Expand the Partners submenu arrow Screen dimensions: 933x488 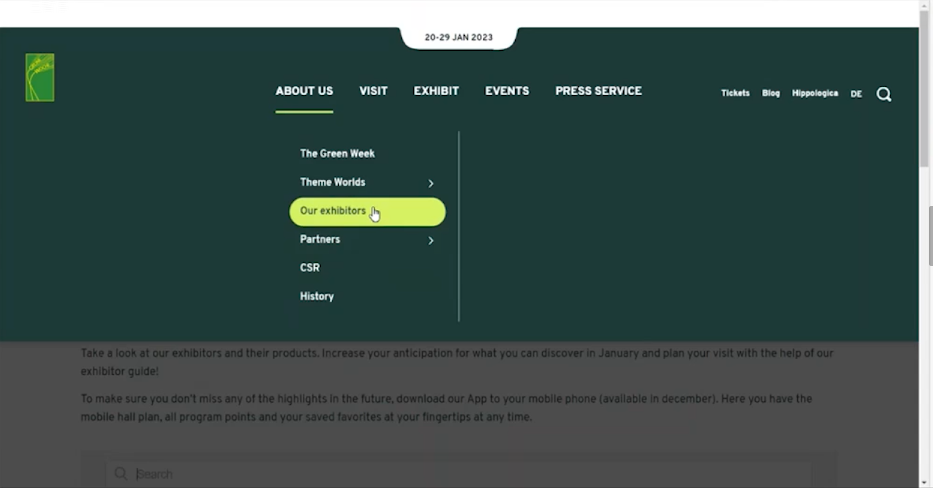(431, 240)
